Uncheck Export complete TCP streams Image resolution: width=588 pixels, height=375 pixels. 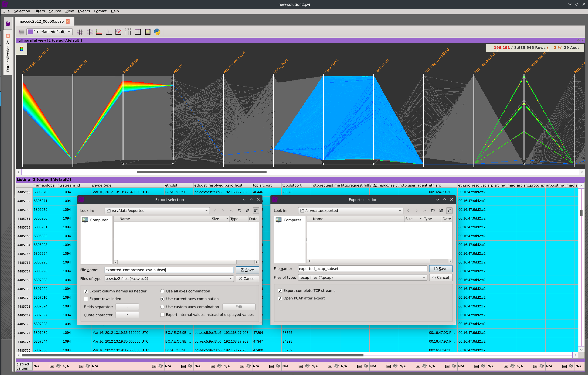point(280,291)
